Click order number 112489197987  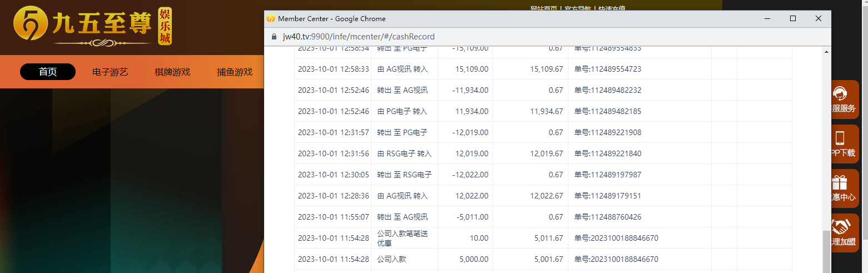coord(608,175)
